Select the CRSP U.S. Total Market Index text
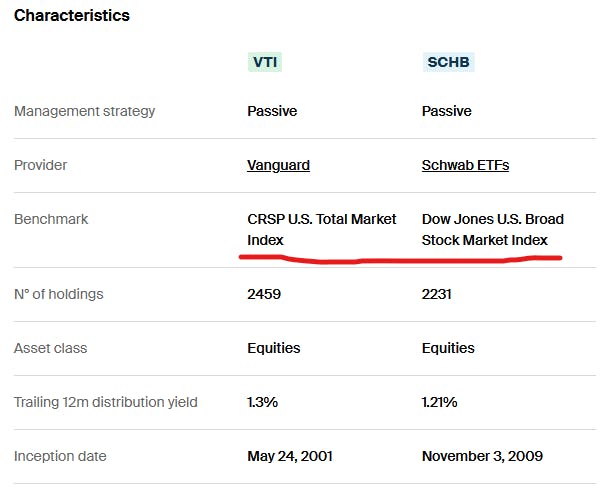Viewport: 612px width, 493px height. (321, 229)
